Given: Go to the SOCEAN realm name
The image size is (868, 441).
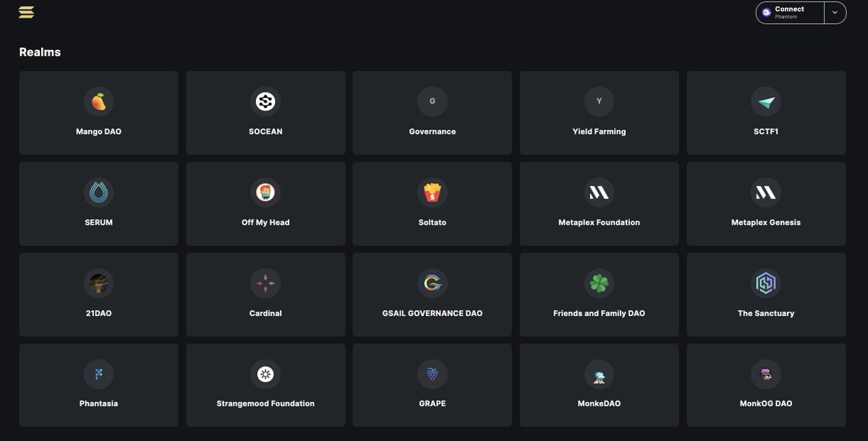Looking at the screenshot, I should pyautogui.click(x=265, y=132).
